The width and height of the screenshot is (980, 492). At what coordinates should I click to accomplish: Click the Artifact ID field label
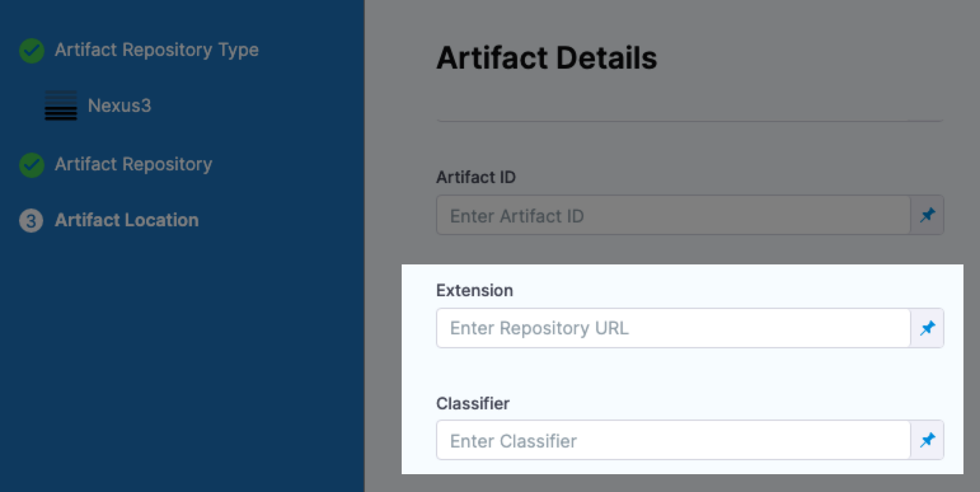click(x=475, y=177)
